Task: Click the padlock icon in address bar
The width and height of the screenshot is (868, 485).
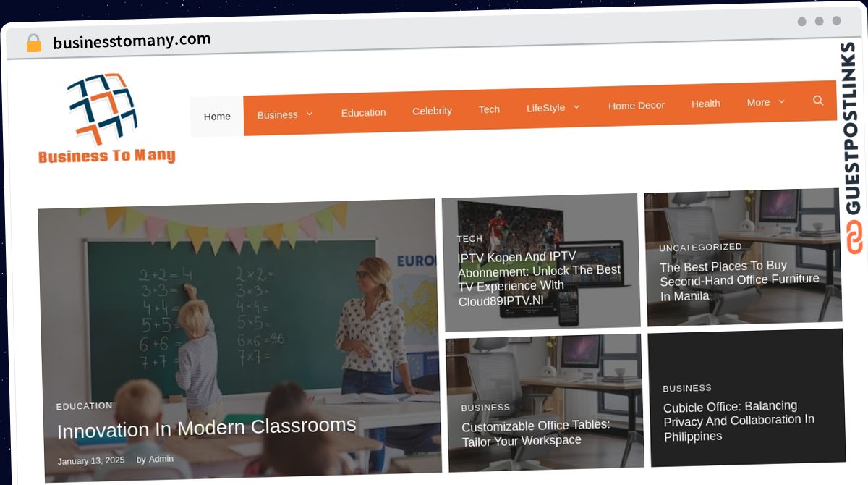Action: coord(34,43)
